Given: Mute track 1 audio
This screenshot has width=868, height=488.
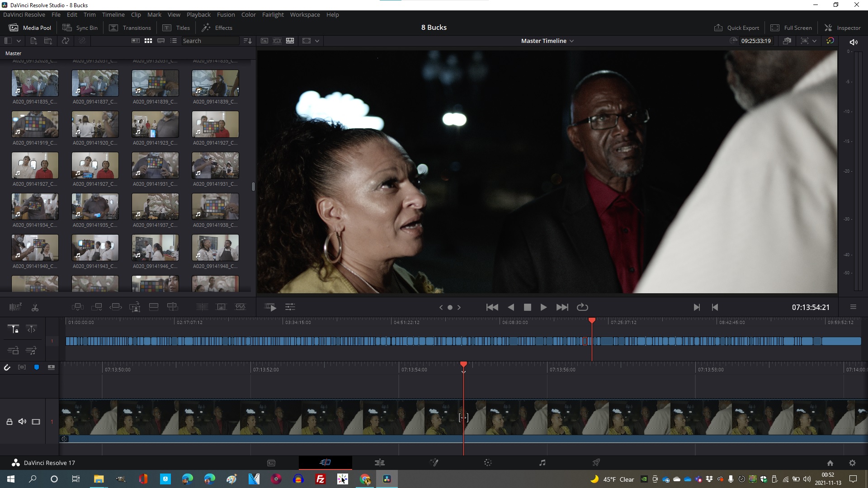Looking at the screenshot, I should [x=22, y=422].
